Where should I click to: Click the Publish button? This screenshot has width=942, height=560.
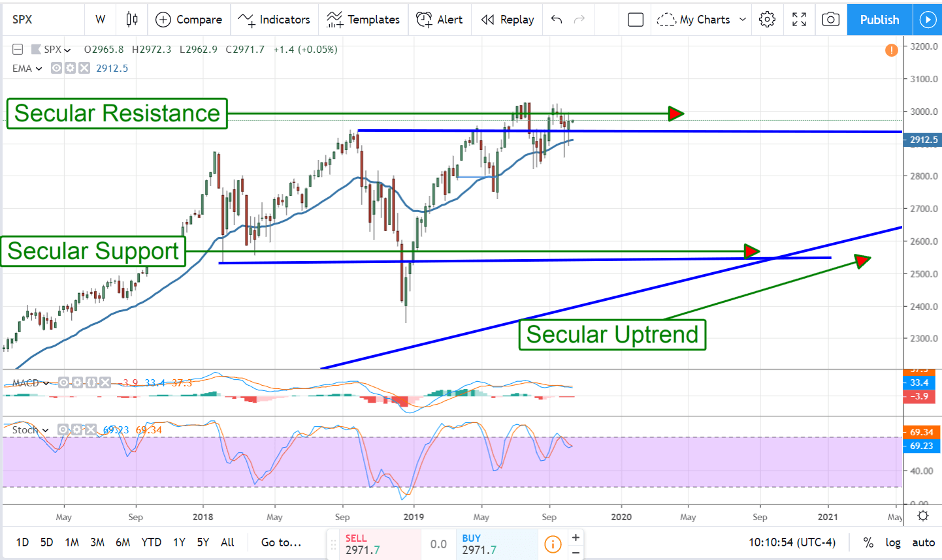point(879,20)
